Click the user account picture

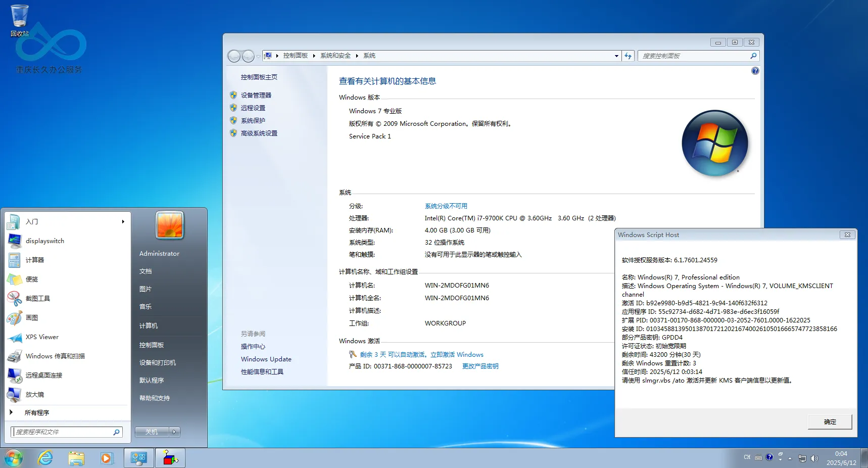pyautogui.click(x=170, y=225)
